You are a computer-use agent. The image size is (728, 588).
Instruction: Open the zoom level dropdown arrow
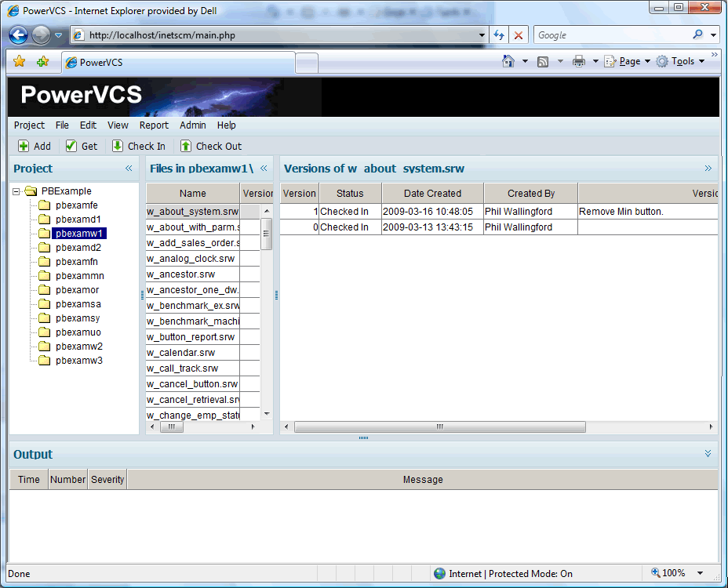click(700, 573)
